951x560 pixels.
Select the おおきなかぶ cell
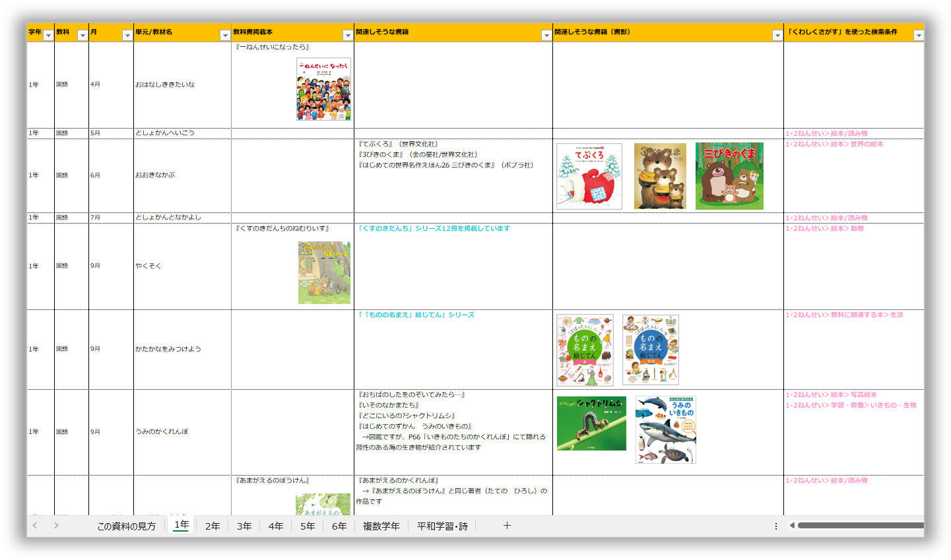[x=182, y=175]
